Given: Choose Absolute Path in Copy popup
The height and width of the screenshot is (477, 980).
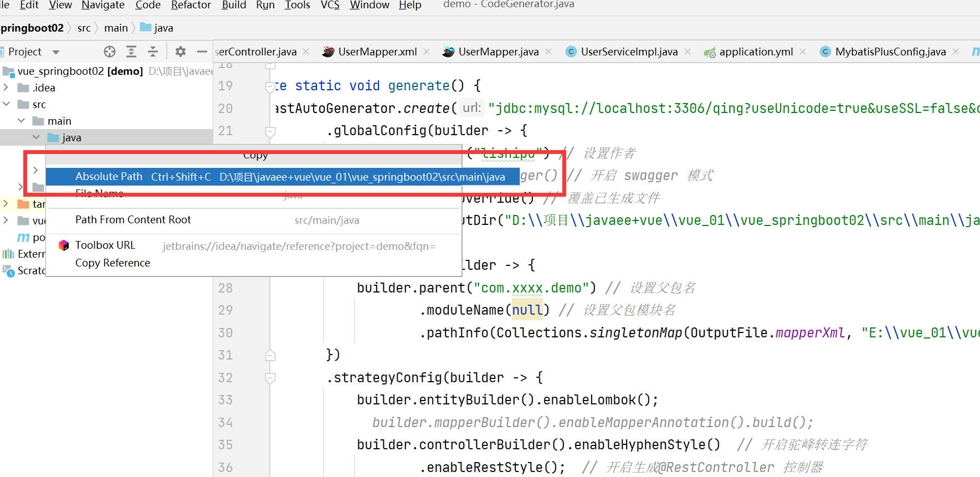Looking at the screenshot, I should pos(283,177).
